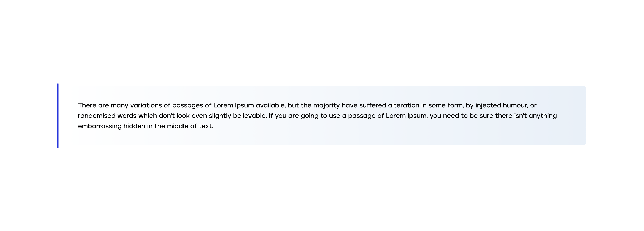Screen dimensions: 644x231
Task: Click the word "variations" in the first line
Action: point(146,105)
